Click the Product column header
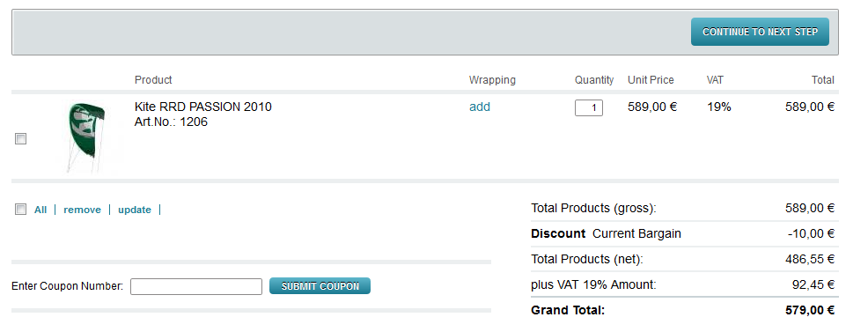This screenshot has width=868, height=332. (x=153, y=79)
